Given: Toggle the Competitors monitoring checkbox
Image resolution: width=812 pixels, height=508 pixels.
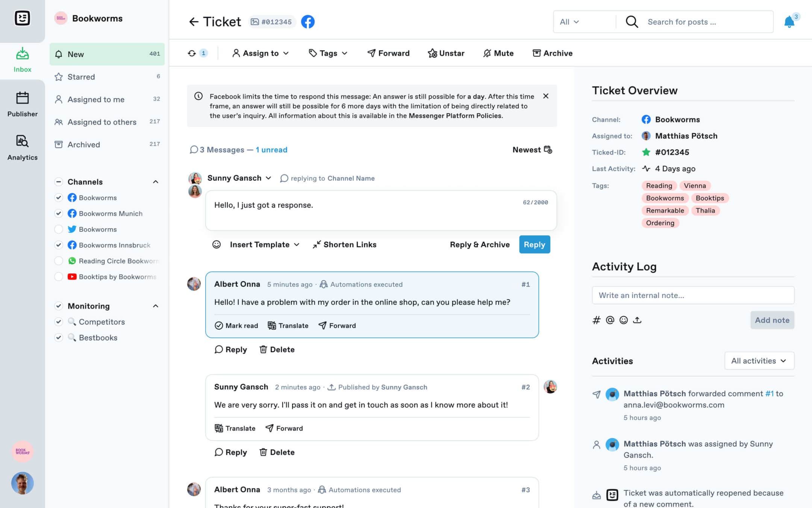Looking at the screenshot, I should 58,322.
